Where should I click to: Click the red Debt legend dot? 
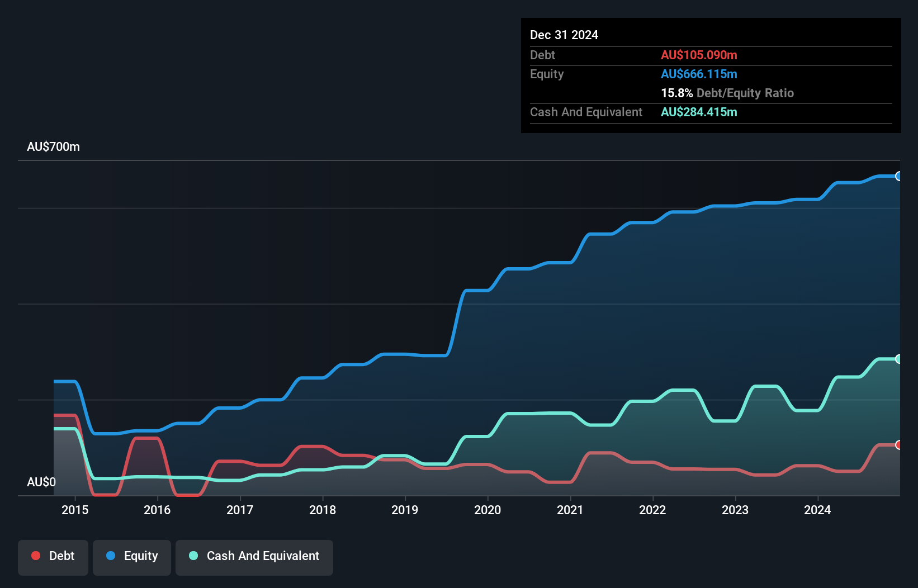(36, 556)
